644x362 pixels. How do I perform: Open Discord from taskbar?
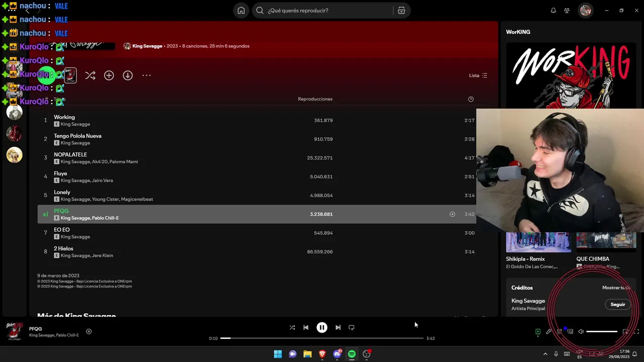pos(337,354)
